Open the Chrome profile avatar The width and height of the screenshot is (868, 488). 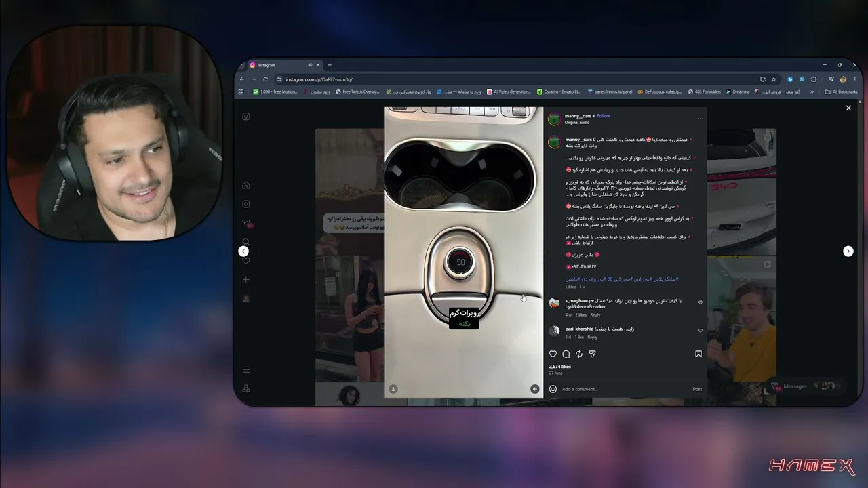coord(843,79)
